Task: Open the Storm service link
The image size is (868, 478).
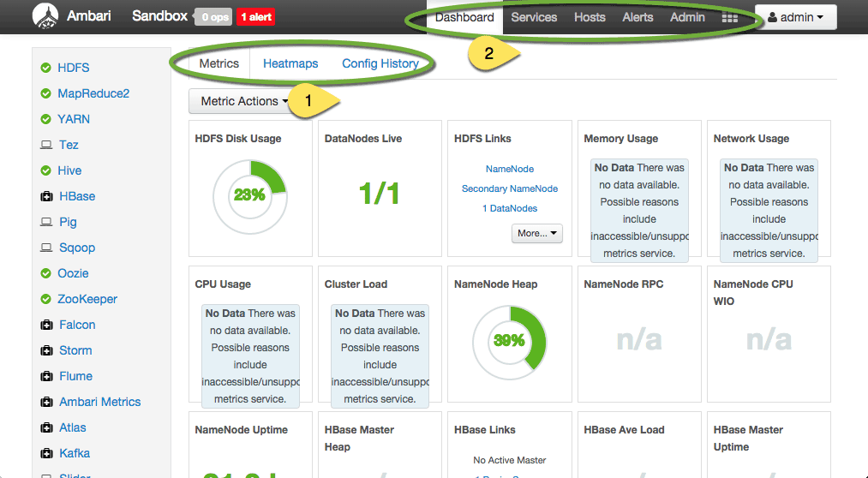Action: pyautogui.click(x=76, y=350)
